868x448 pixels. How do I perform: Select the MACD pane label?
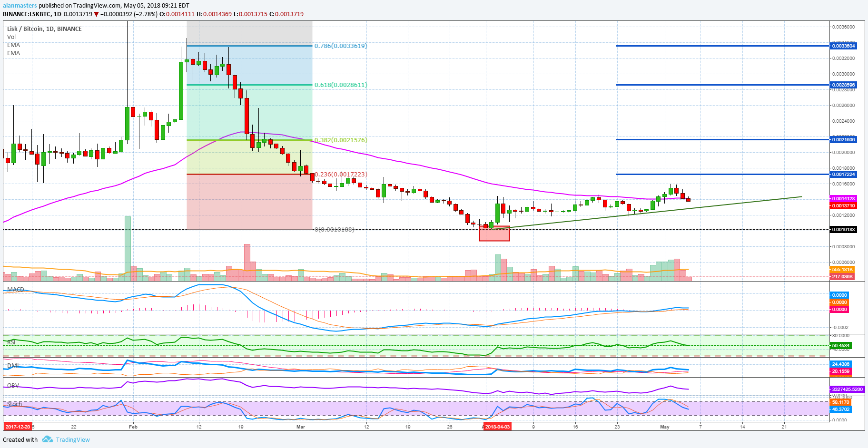15,289
